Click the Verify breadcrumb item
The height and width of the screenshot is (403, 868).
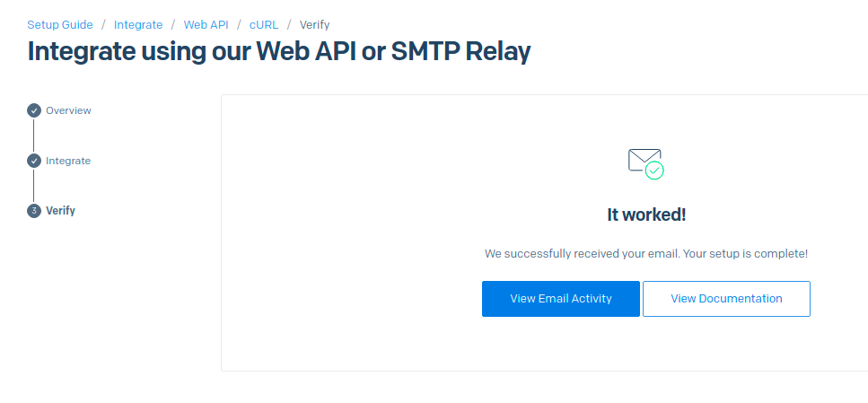[314, 24]
